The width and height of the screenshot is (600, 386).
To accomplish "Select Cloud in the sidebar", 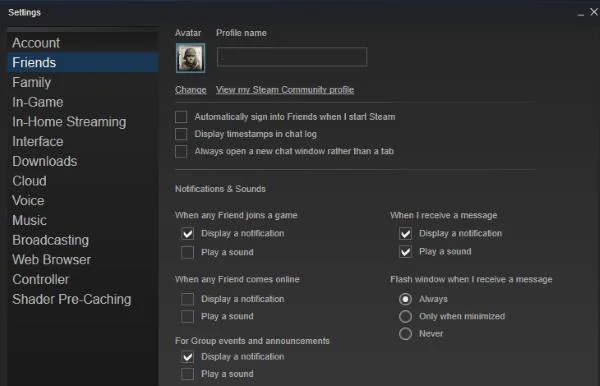I will [83, 181].
